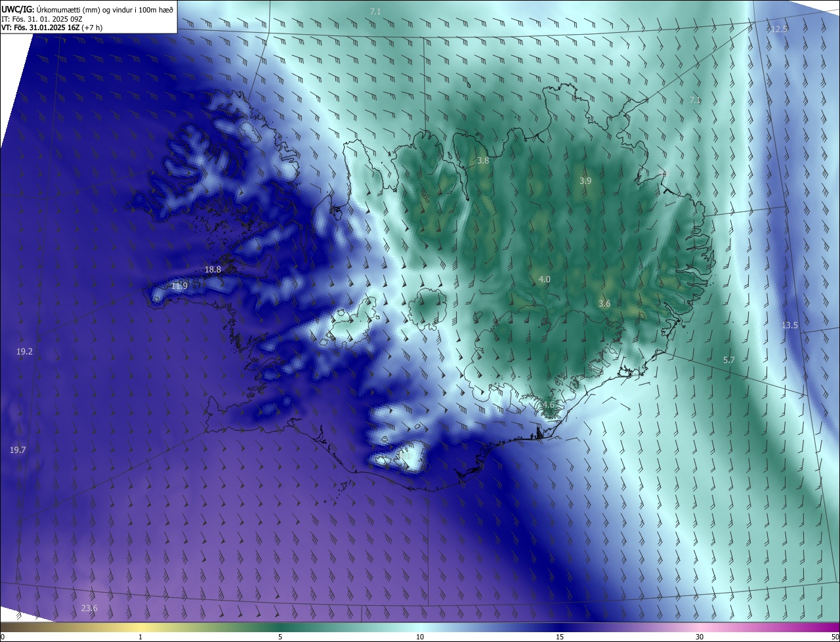Click the 4.6 value label
Screen dimensions: 840x642
coord(548,404)
